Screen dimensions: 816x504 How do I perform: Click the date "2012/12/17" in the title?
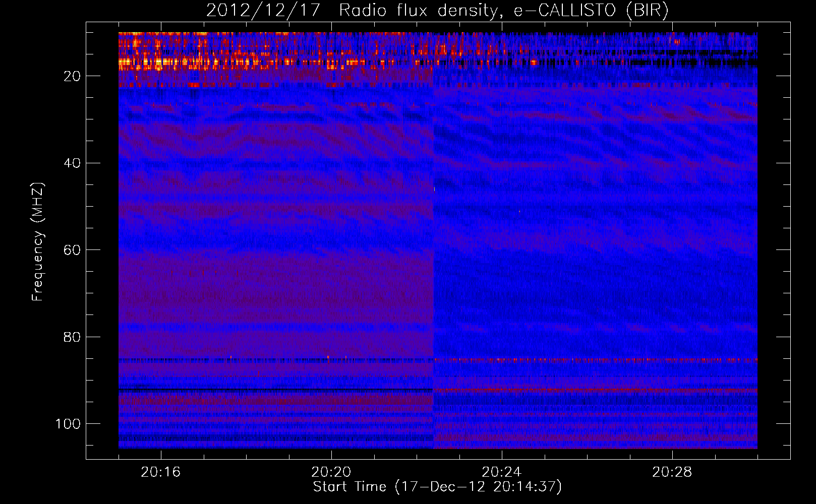click(263, 10)
